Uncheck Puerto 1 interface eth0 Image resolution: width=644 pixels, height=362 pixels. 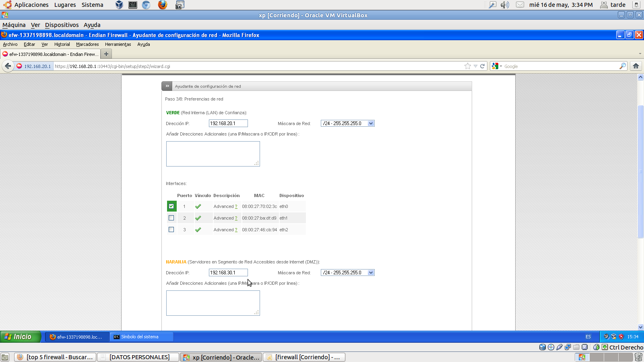(171, 206)
